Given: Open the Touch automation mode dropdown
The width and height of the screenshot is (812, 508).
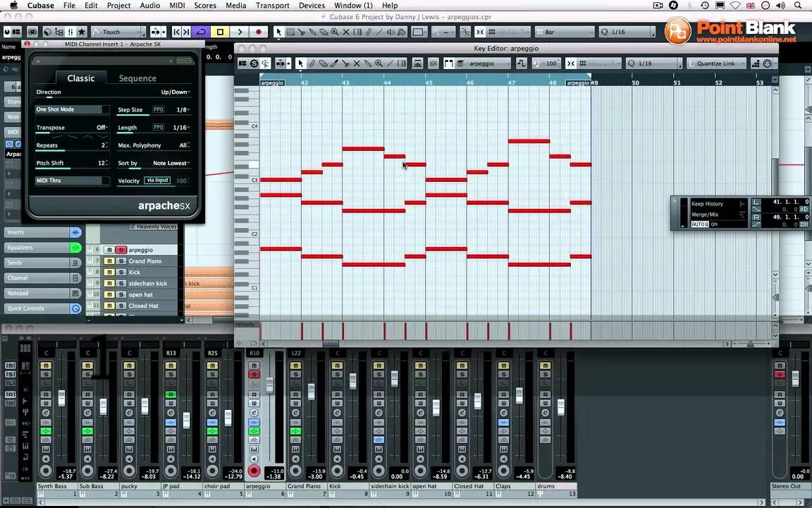Looking at the screenshot, I should [x=118, y=32].
